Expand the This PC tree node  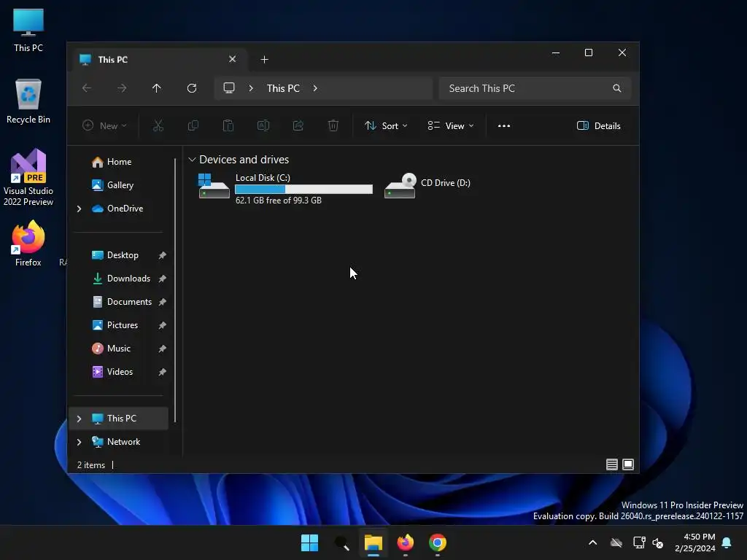pyautogui.click(x=79, y=419)
